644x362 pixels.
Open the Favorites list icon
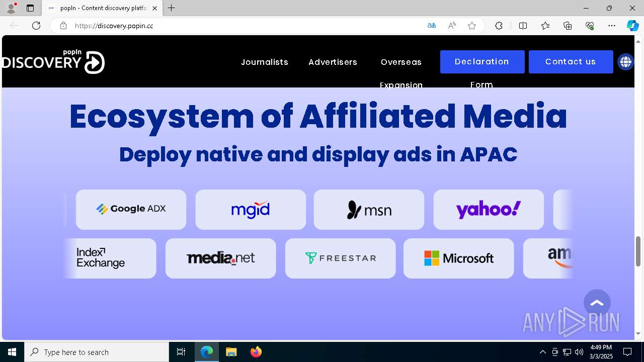(x=545, y=26)
